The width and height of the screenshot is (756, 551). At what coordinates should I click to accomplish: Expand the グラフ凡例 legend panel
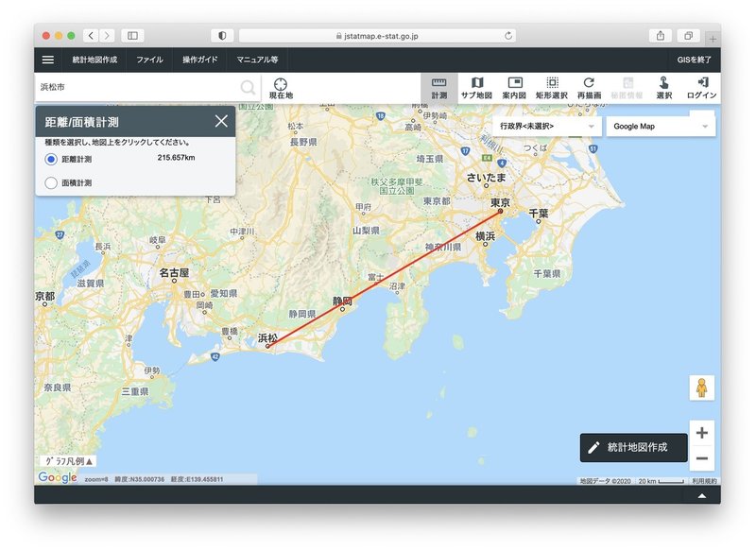[x=68, y=461]
